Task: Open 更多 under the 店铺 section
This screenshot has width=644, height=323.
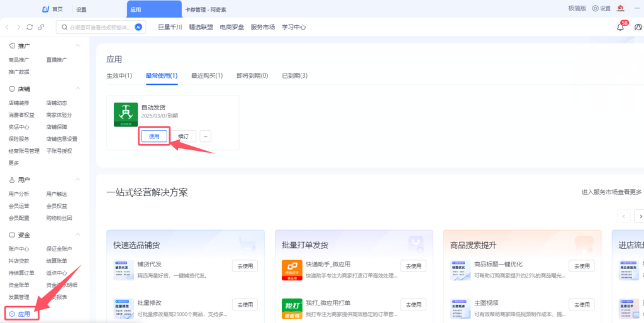Action: pyautogui.click(x=14, y=163)
